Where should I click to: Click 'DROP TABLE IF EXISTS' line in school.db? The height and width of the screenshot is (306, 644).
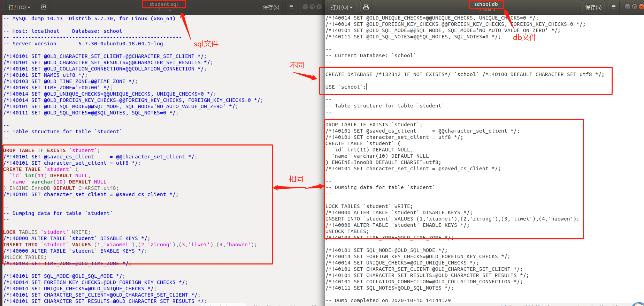374,125
